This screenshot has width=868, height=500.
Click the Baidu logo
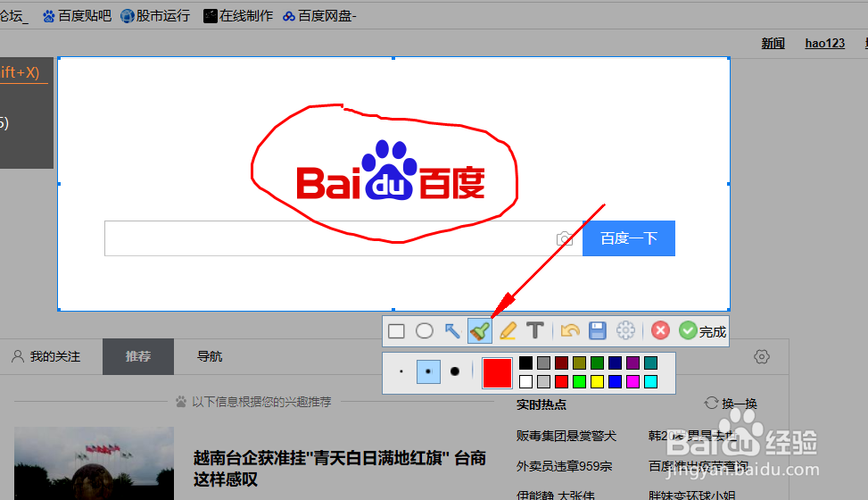click(391, 171)
